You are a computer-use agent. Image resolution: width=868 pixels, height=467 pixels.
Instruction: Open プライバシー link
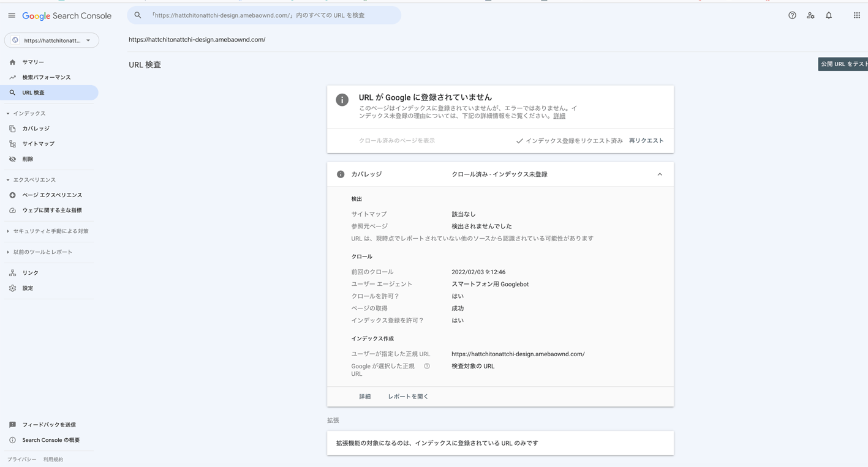point(22,460)
